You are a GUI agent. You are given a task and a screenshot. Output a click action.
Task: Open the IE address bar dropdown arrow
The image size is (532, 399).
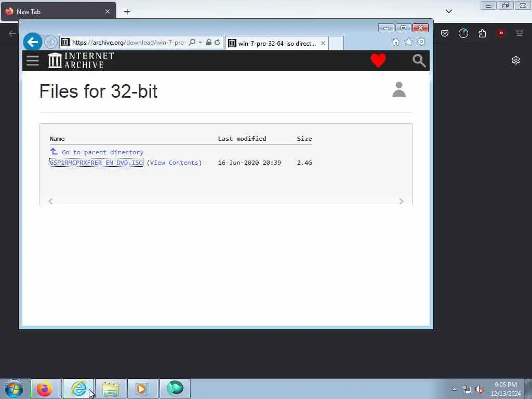pyautogui.click(x=200, y=43)
